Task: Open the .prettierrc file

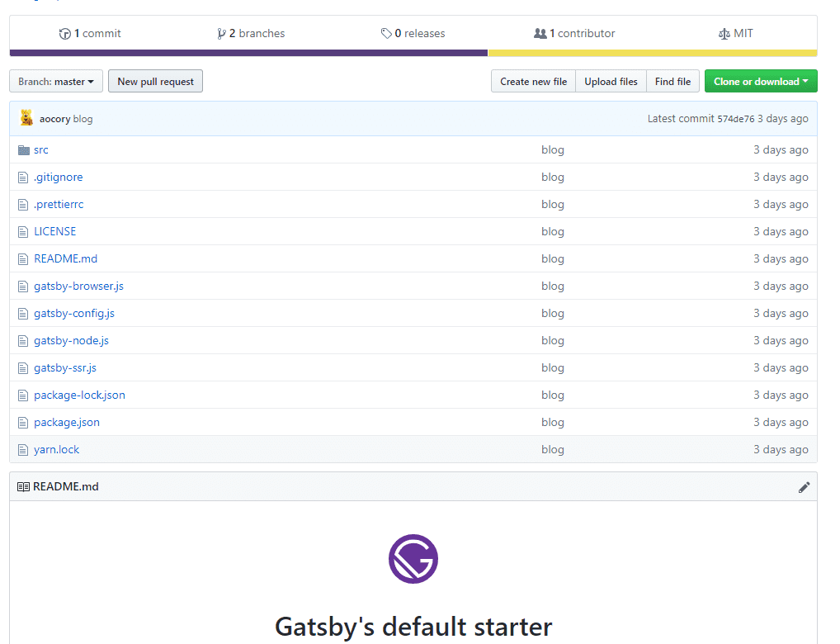Action: point(59,204)
